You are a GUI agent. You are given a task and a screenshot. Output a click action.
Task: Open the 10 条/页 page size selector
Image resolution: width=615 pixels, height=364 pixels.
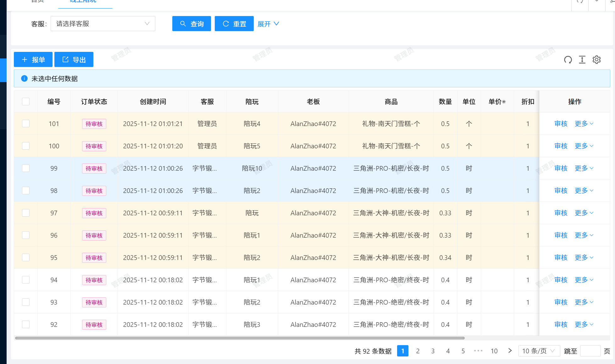click(x=539, y=351)
